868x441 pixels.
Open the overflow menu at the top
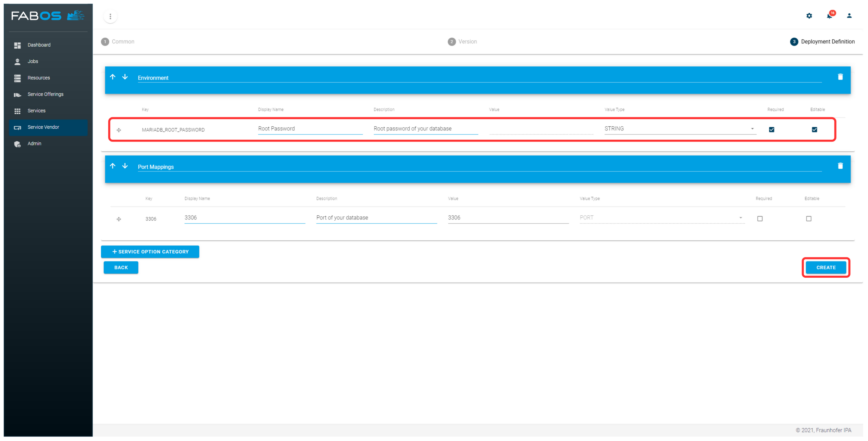point(110,16)
